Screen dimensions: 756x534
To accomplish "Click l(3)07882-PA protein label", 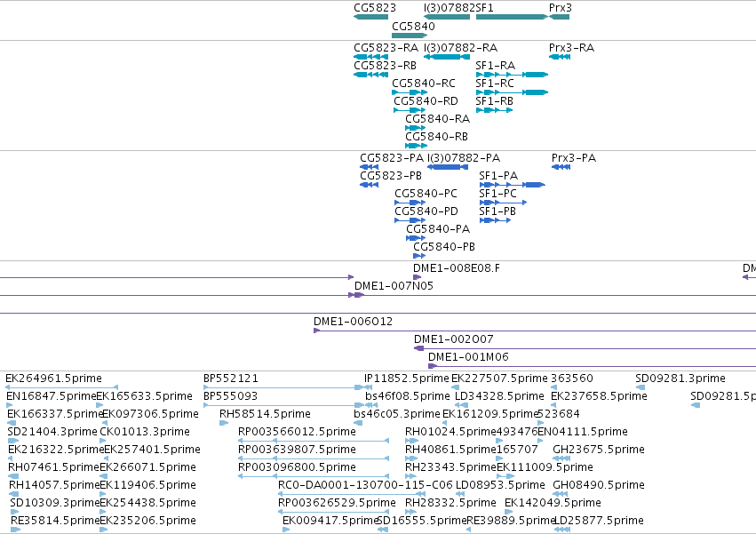I will [464, 158].
